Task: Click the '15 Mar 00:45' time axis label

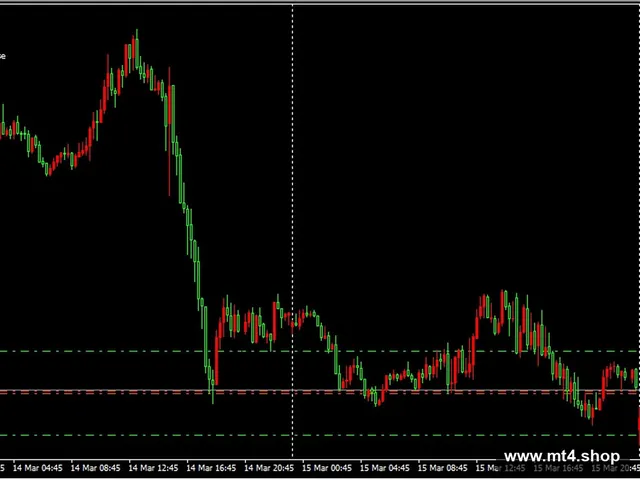Action: tap(327, 468)
